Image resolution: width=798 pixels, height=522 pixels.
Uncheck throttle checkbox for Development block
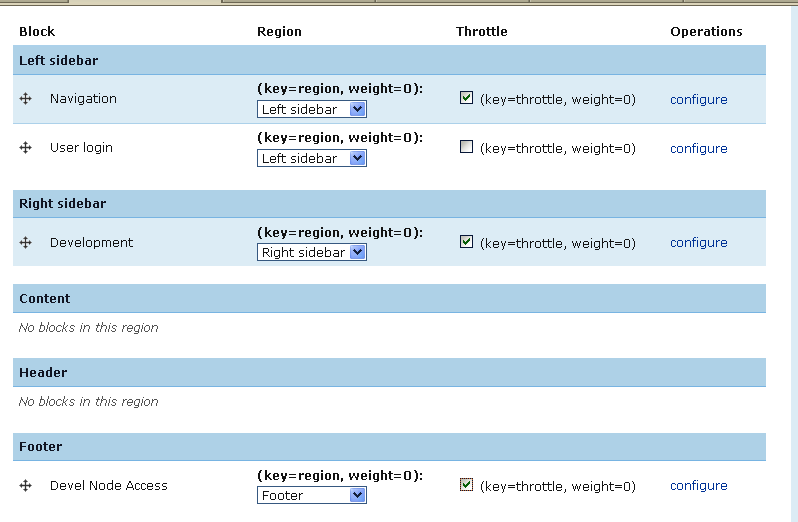click(466, 242)
